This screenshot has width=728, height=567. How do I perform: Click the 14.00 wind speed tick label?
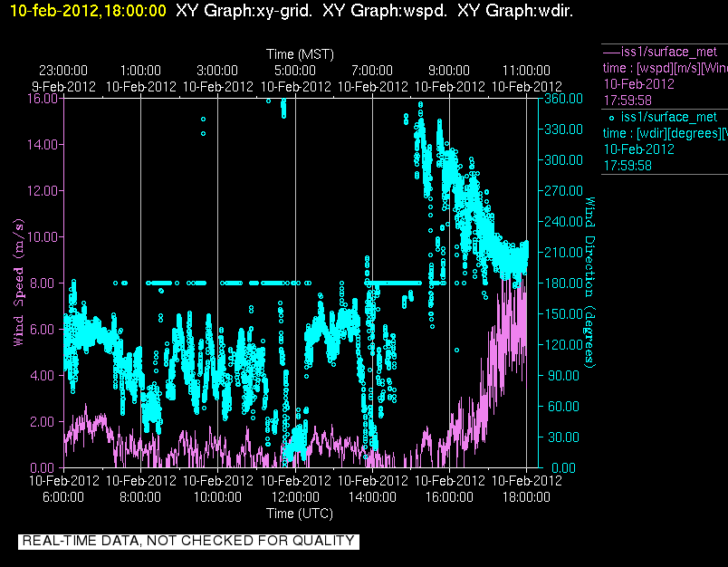tap(42, 144)
